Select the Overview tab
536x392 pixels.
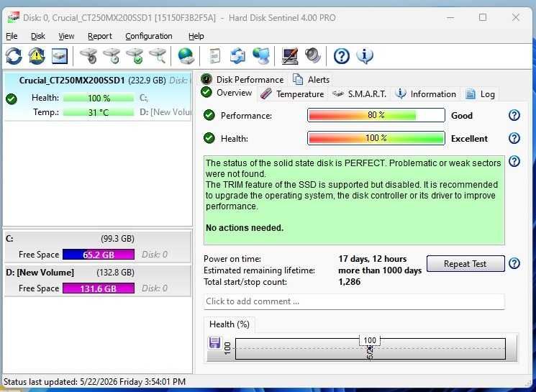[227, 93]
